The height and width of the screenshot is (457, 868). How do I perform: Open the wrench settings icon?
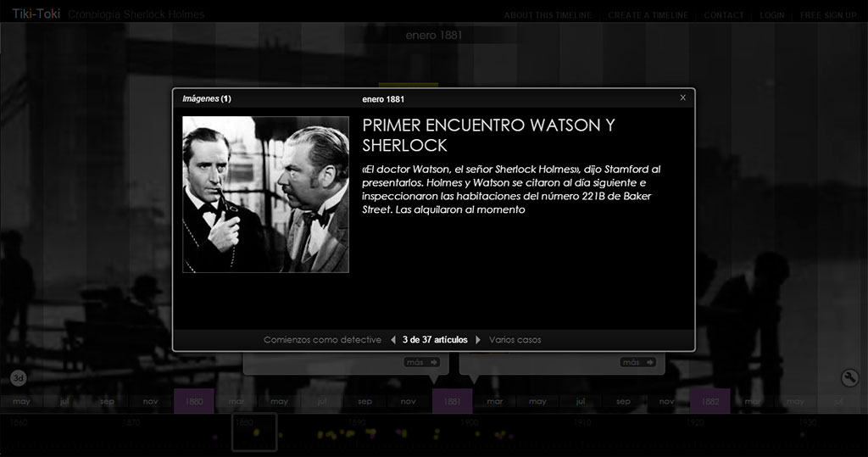tap(849, 378)
